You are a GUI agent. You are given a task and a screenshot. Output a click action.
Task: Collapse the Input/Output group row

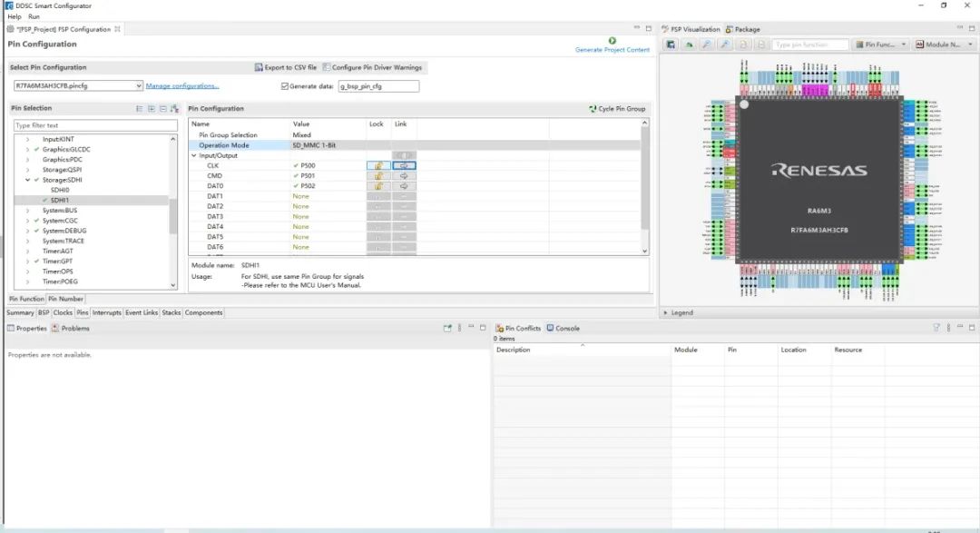(x=194, y=156)
